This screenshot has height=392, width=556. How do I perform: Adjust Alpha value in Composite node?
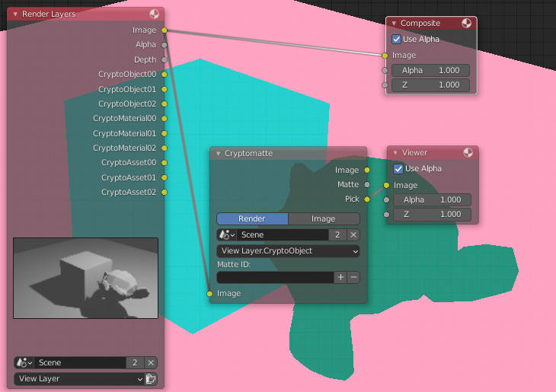430,70
